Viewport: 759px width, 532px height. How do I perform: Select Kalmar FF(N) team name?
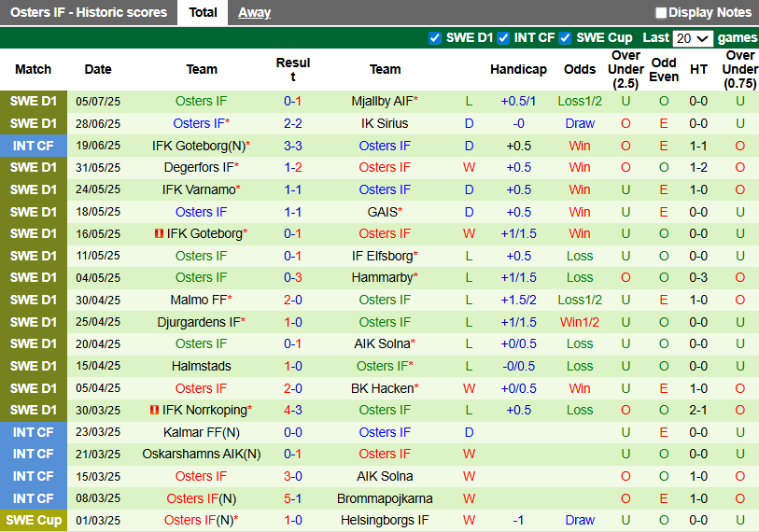201,433
